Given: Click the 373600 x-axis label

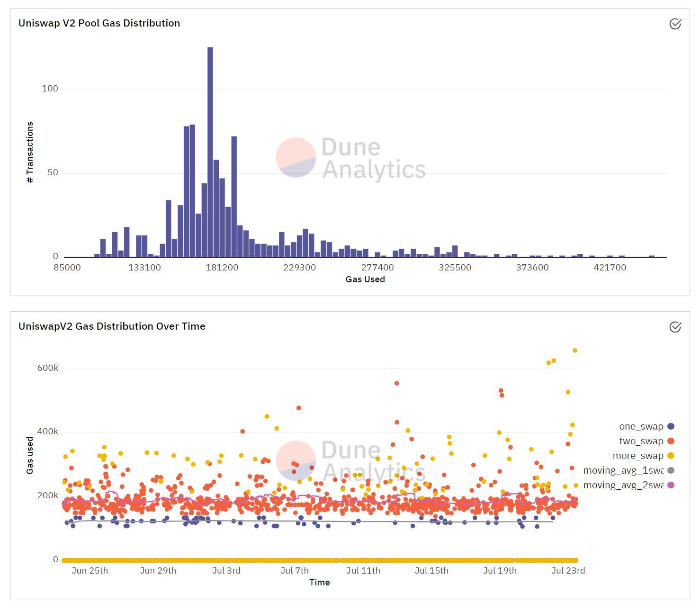Looking at the screenshot, I should [x=532, y=268].
